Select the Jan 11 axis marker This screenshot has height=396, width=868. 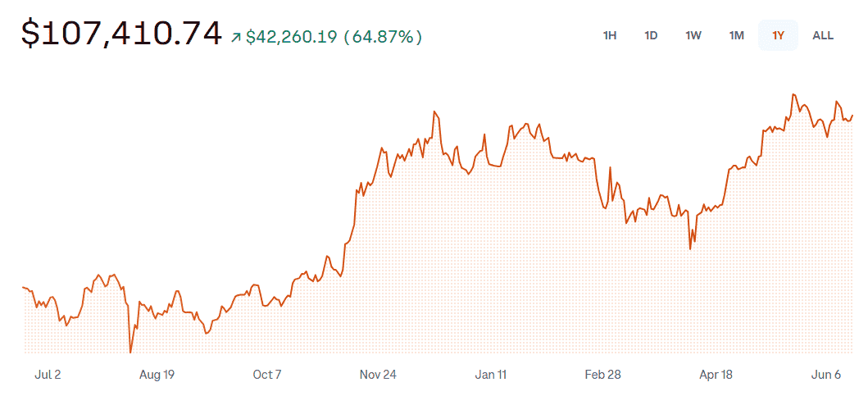pyautogui.click(x=491, y=375)
